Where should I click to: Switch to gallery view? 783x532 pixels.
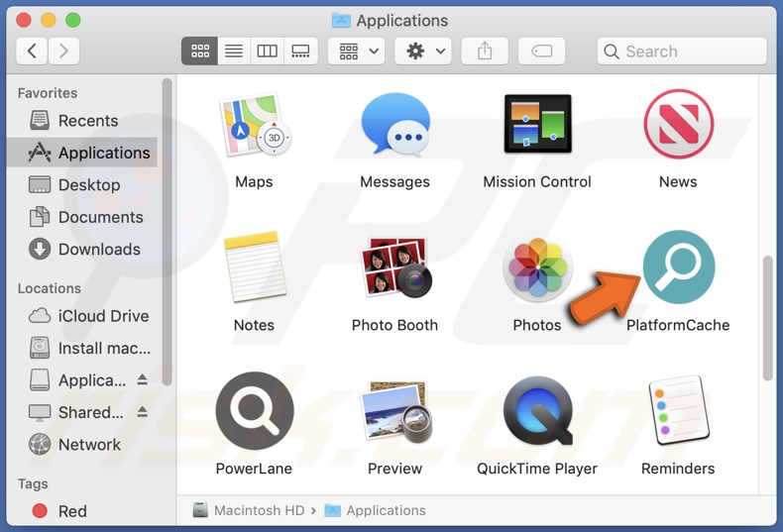click(x=300, y=51)
